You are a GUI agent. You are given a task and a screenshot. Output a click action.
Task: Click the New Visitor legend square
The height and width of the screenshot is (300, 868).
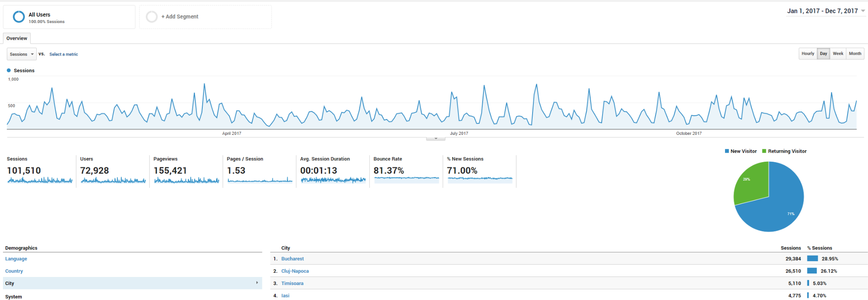coord(727,151)
